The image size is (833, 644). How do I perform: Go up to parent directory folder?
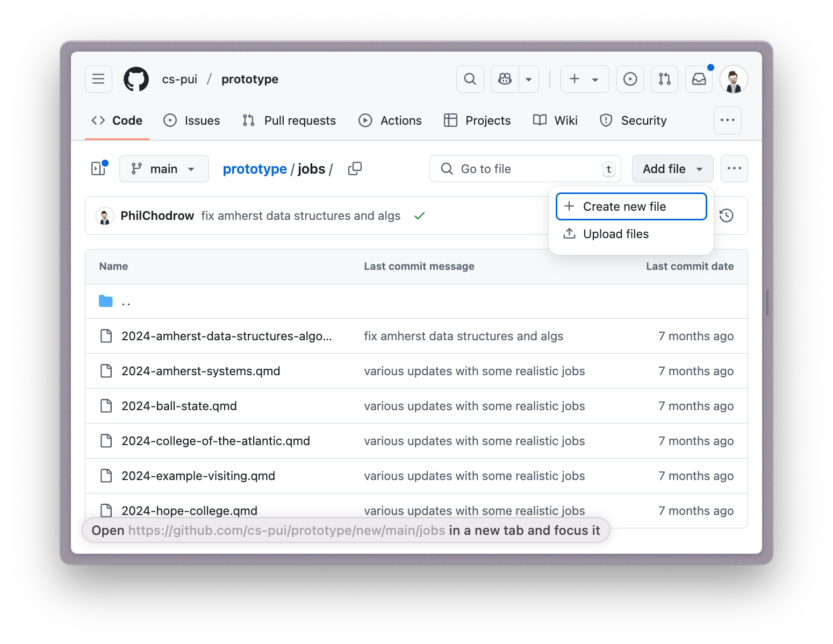tap(115, 301)
